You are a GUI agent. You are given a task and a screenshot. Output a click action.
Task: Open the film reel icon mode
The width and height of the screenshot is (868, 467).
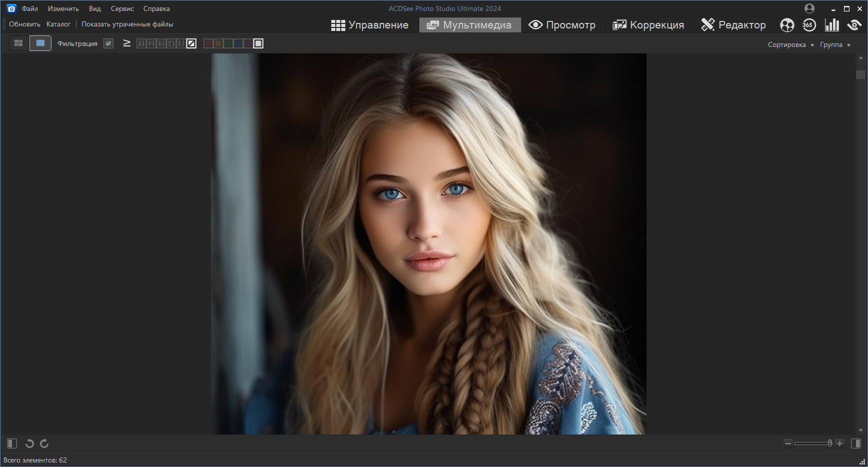pyautogui.click(x=787, y=25)
